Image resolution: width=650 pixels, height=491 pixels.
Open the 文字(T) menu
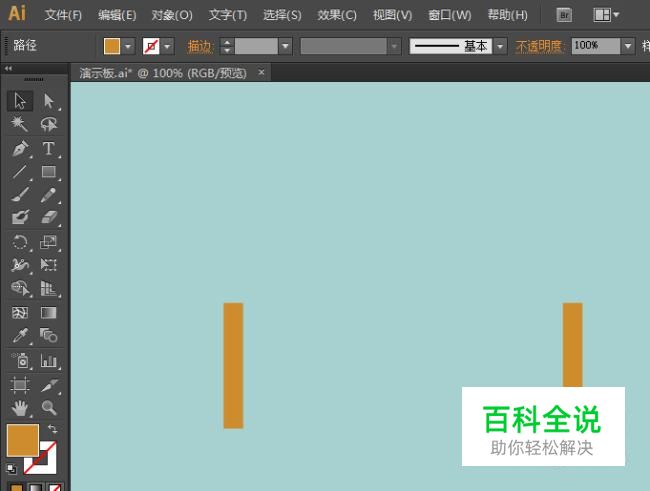point(228,15)
